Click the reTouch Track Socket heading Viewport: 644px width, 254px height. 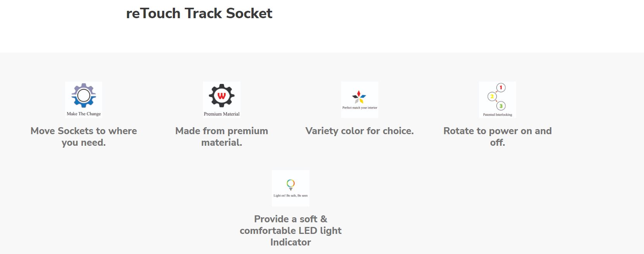[199, 14]
